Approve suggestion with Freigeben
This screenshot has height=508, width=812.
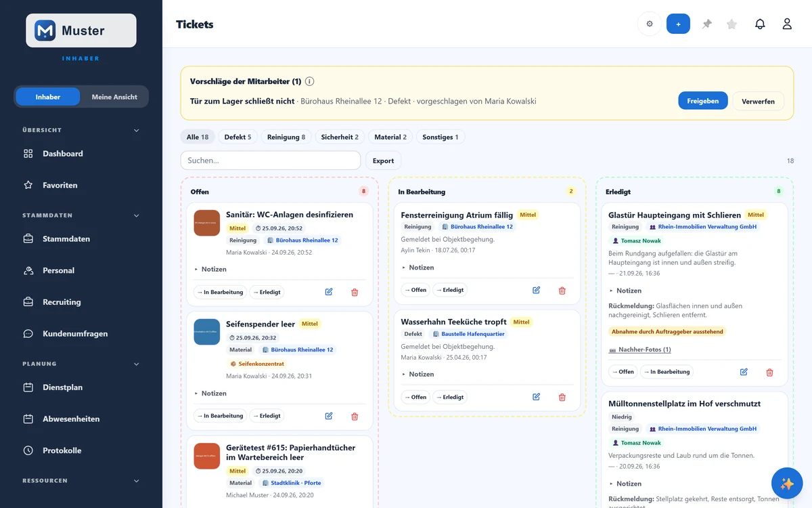click(703, 101)
